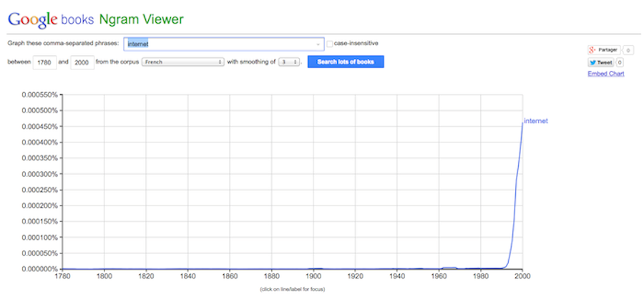The width and height of the screenshot is (644, 300).
Task: Click the Ngram Viewer title link
Action: (x=142, y=19)
